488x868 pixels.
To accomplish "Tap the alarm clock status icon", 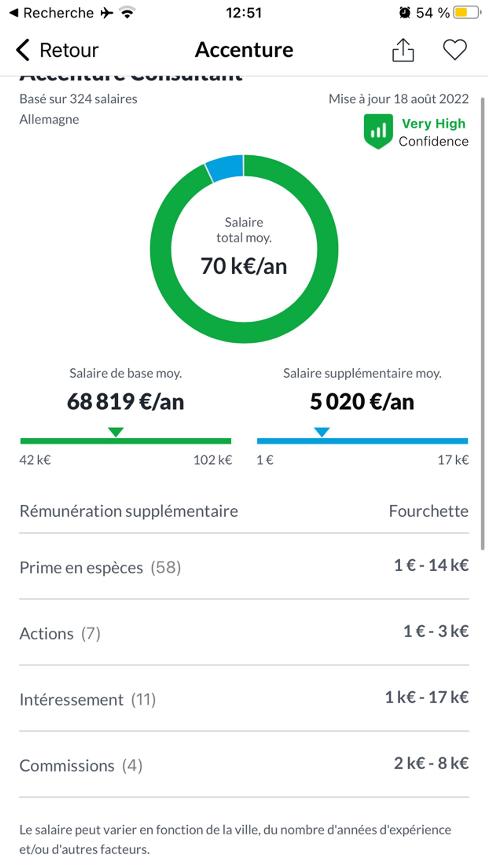I will pos(405,13).
